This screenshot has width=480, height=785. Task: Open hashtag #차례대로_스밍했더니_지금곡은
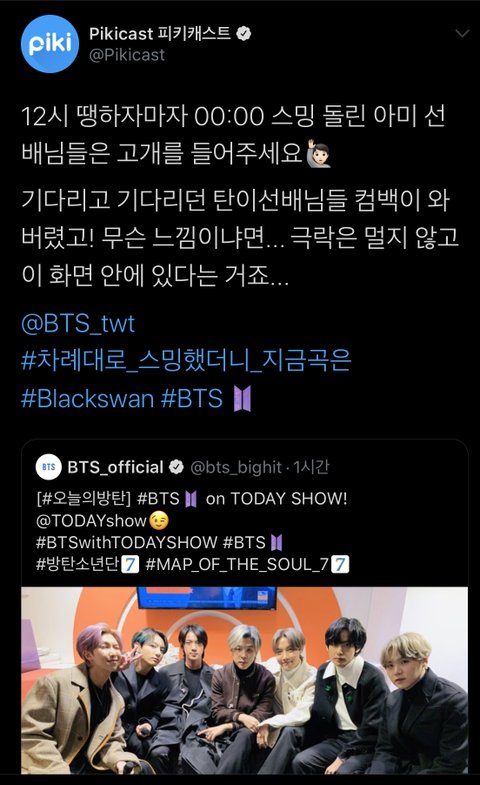(186, 360)
